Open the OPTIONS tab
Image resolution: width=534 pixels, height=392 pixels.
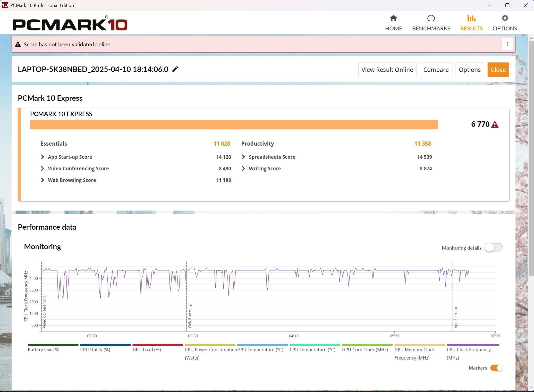(505, 23)
